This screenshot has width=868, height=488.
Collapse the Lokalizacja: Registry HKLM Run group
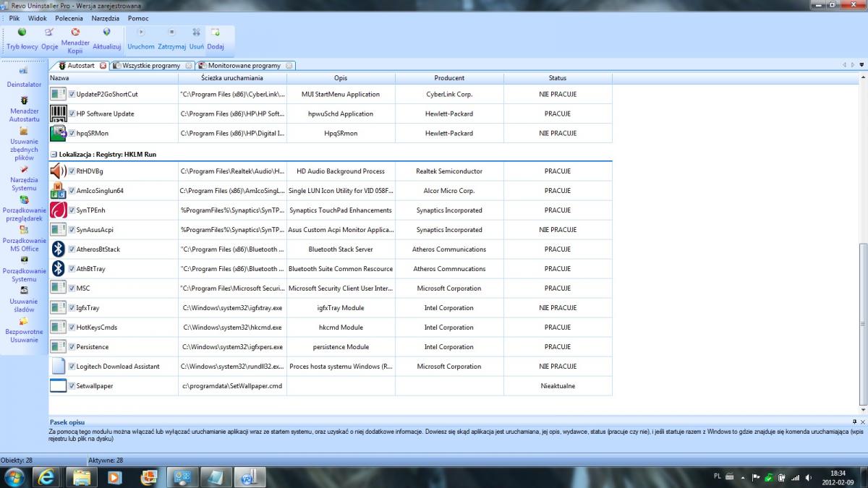coord(54,154)
